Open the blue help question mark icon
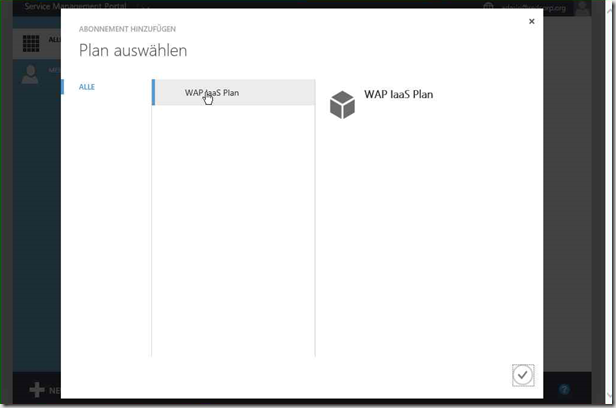Image resolution: width=616 pixels, height=408 pixels. click(565, 390)
